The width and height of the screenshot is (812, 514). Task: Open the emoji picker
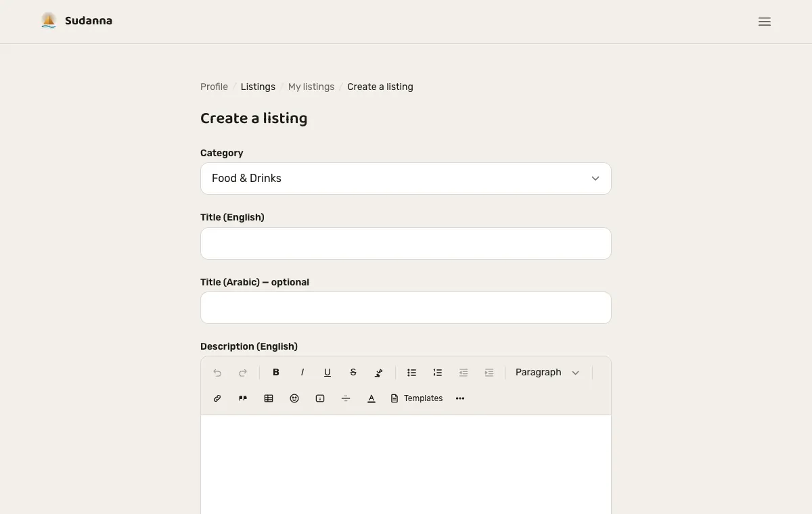tap(294, 398)
